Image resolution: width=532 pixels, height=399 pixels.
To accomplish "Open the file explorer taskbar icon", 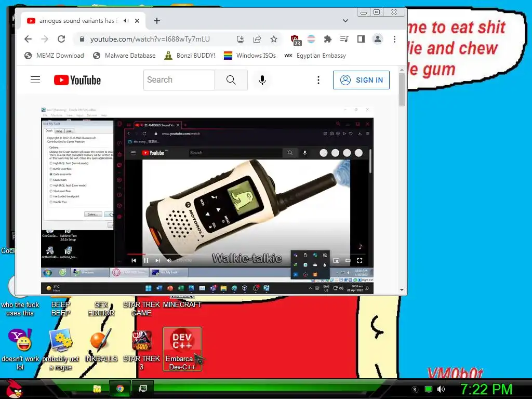I will pyautogui.click(x=97, y=389).
